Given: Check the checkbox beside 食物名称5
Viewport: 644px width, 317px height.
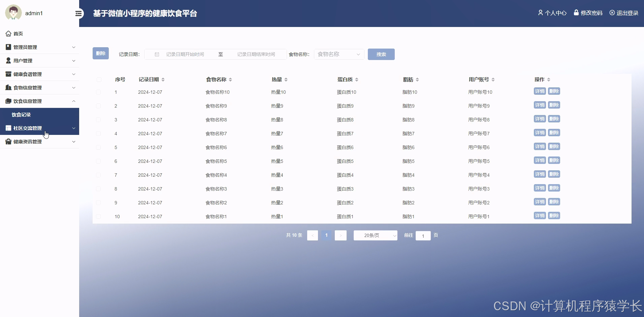Looking at the screenshot, I should (98, 161).
